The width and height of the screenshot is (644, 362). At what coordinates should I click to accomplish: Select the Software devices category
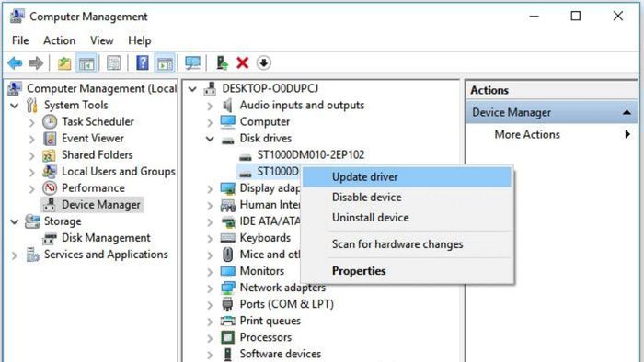coord(281,354)
